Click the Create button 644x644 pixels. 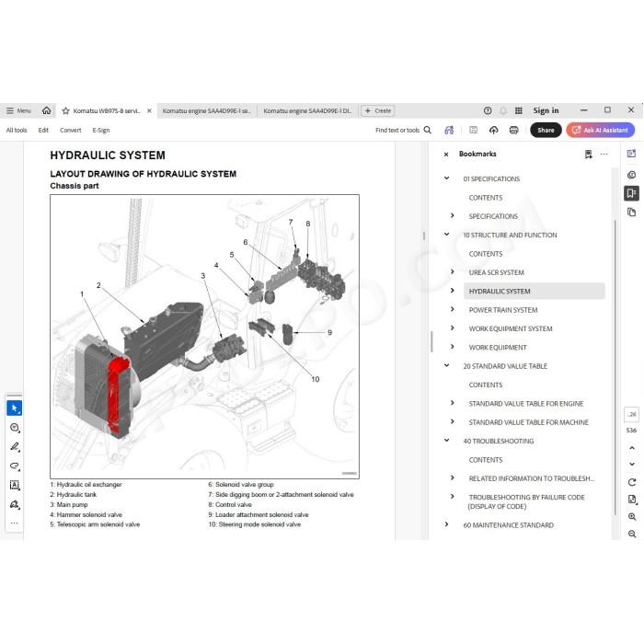377,111
